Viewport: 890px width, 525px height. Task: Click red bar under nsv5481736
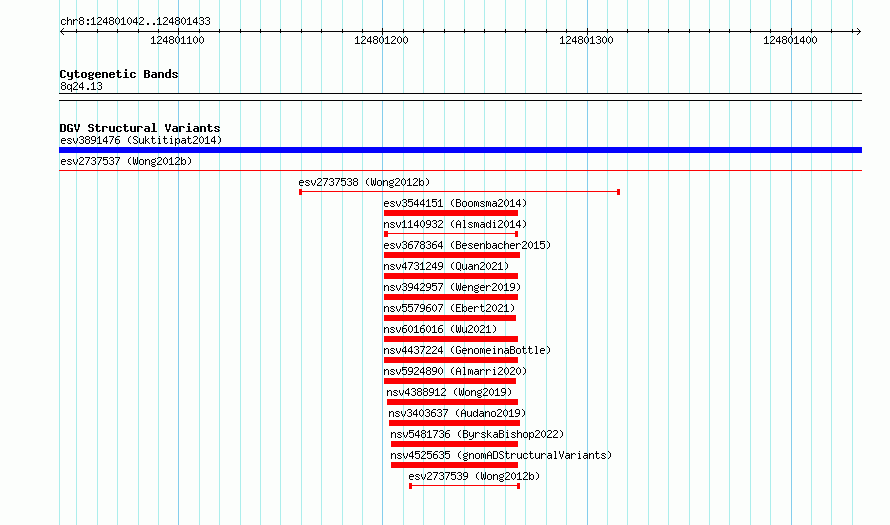(x=454, y=444)
